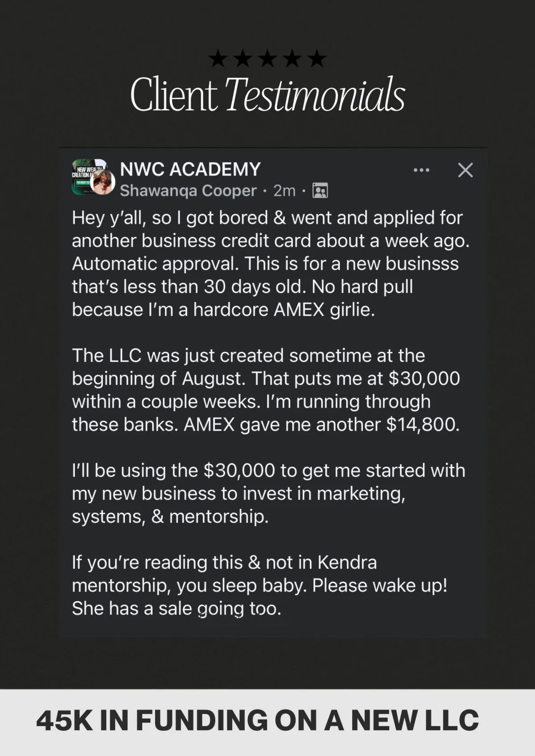Click the paragraph about using the $30,000
535x756 pixels.
pyautogui.click(x=267, y=493)
